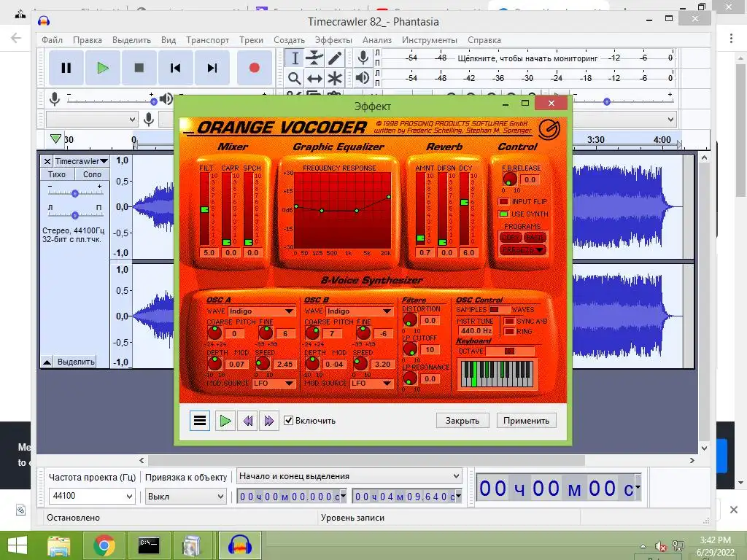
Task: Open the effect dialog hamburger menu icon
Action: [200, 421]
